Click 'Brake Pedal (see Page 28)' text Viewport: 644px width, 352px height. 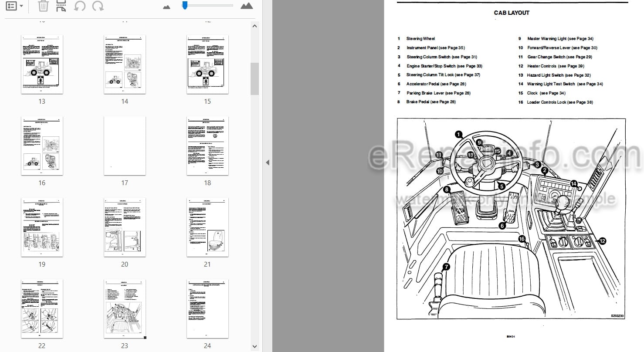[x=431, y=102]
